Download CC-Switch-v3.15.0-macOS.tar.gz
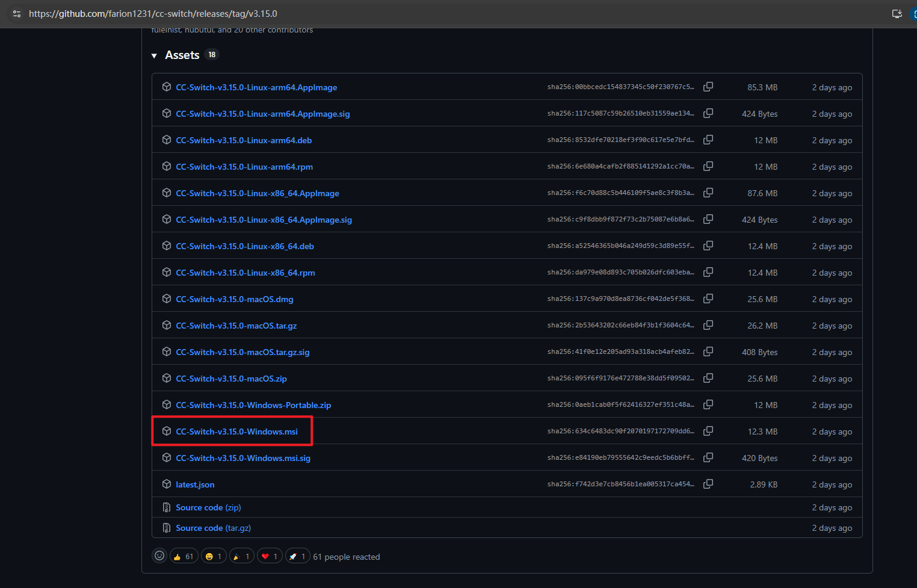 coord(236,326)
